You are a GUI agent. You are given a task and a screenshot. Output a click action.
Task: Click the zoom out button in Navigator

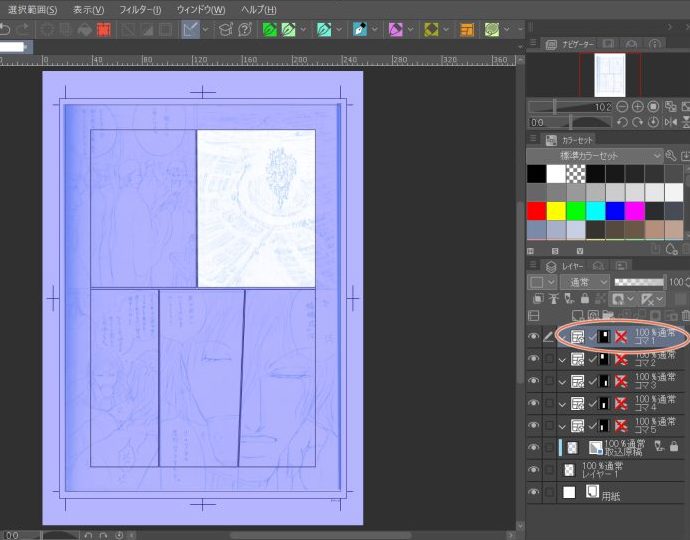point(623,106)
